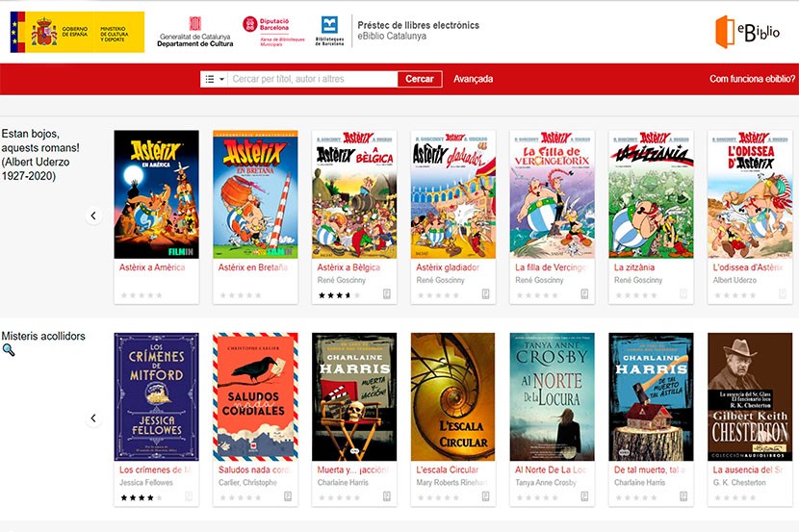
Task: Open Astérix en Bretaña cover thumbnail
Action: [x=255, y=194]
